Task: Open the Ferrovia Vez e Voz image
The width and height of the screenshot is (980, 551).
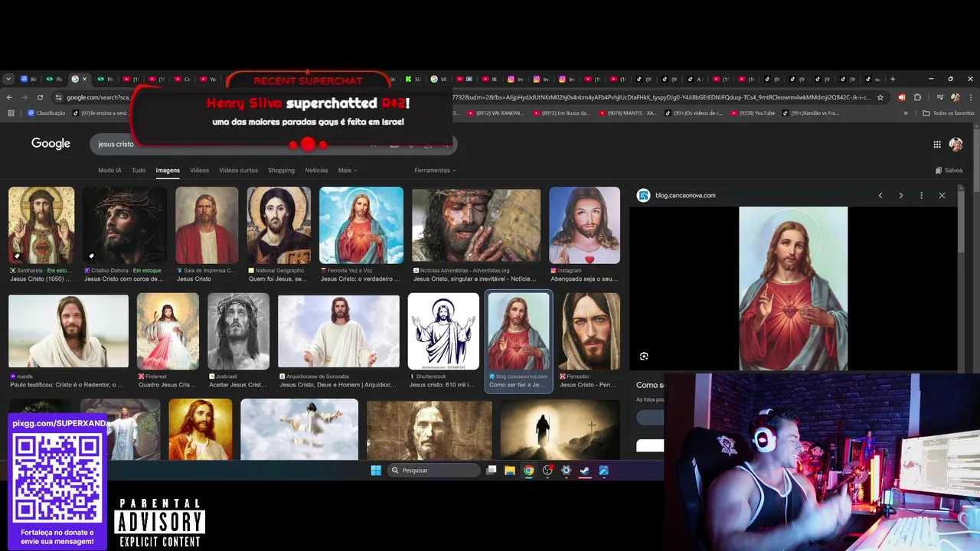Action: (361, 225)
